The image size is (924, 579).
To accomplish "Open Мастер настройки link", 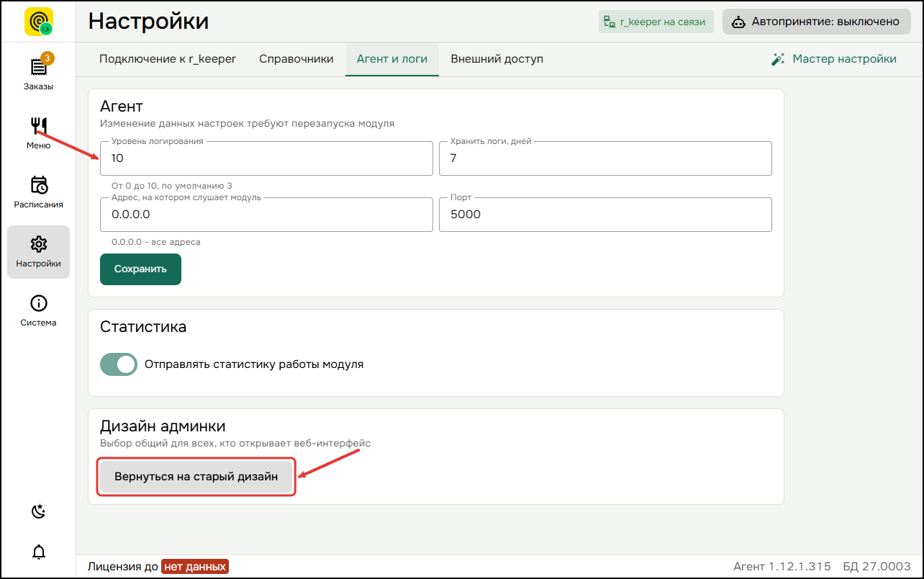I will coord(834,59).
